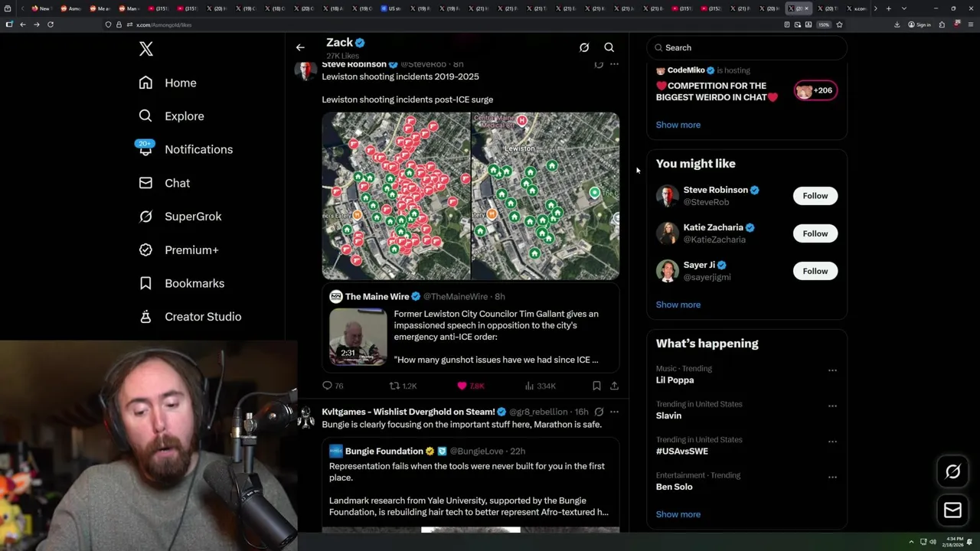Open more options on Kvltgames post
The height and width of the screenshot is (551, 980).
(614, 412)
